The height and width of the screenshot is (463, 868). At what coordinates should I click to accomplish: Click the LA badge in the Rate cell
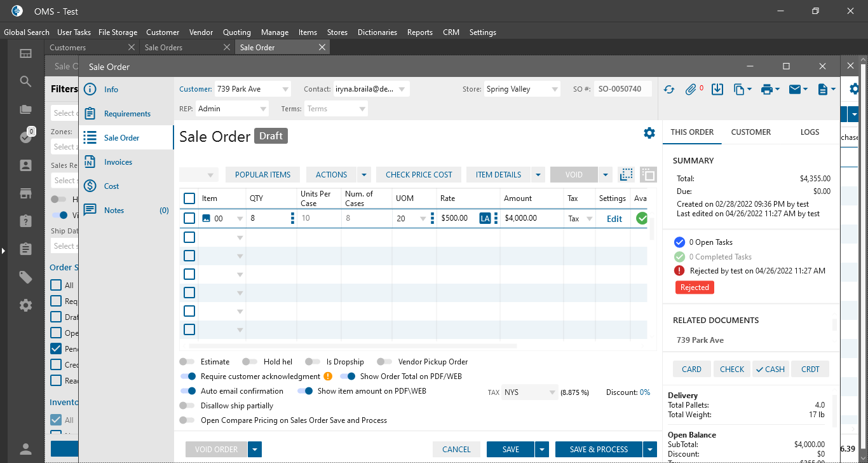point(485,218)
